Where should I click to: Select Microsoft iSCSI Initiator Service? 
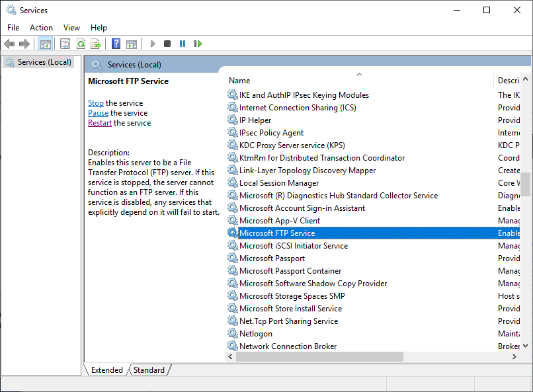coord(294,246)
